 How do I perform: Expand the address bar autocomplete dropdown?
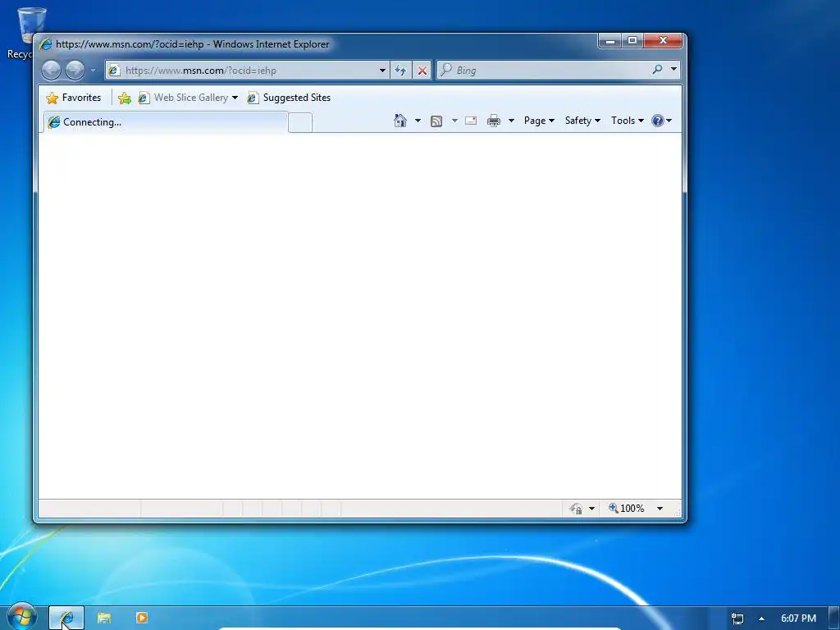click(x=382, y=71)
